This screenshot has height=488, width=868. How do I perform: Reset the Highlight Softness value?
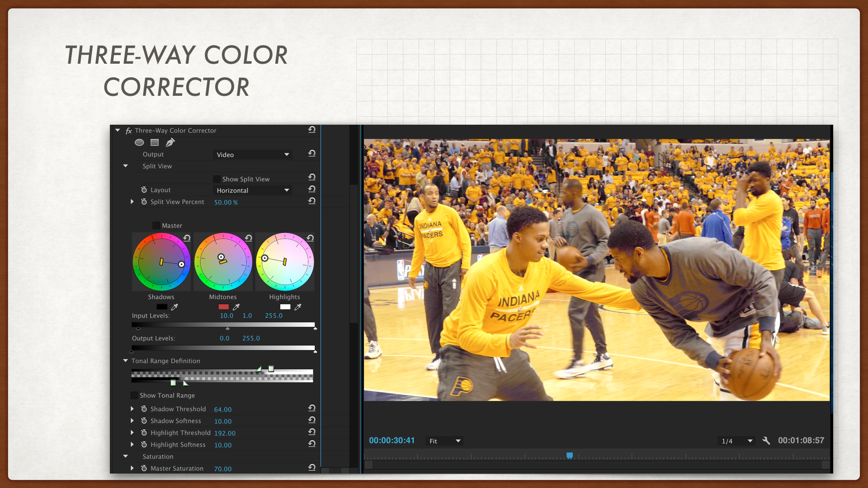click(x=312, y=444)
